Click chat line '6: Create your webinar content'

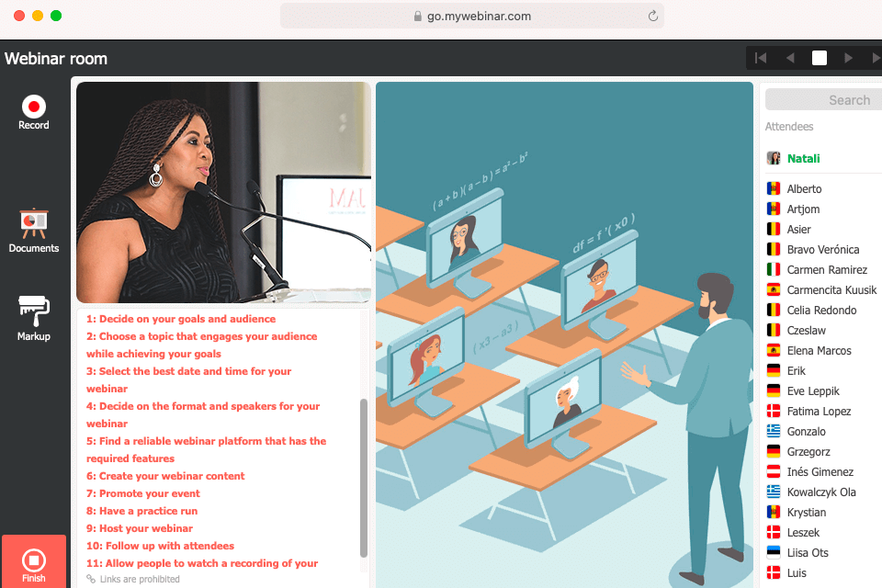point(165,476)
